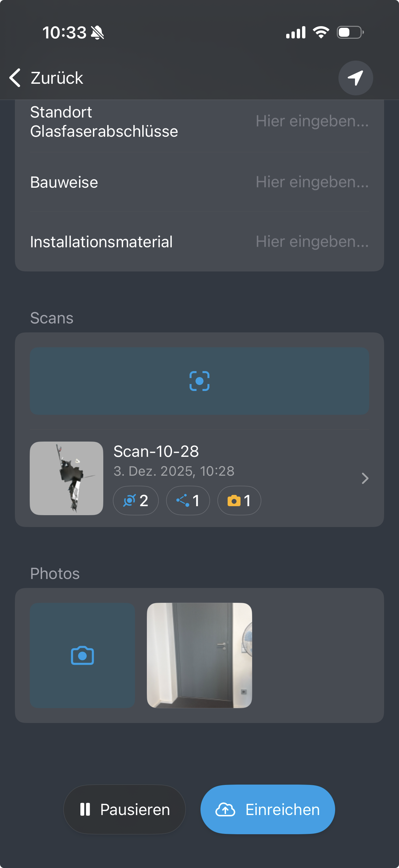Tap the location arrow navigation icon
This screenshot has height=868, width=399.
[355, 78]
